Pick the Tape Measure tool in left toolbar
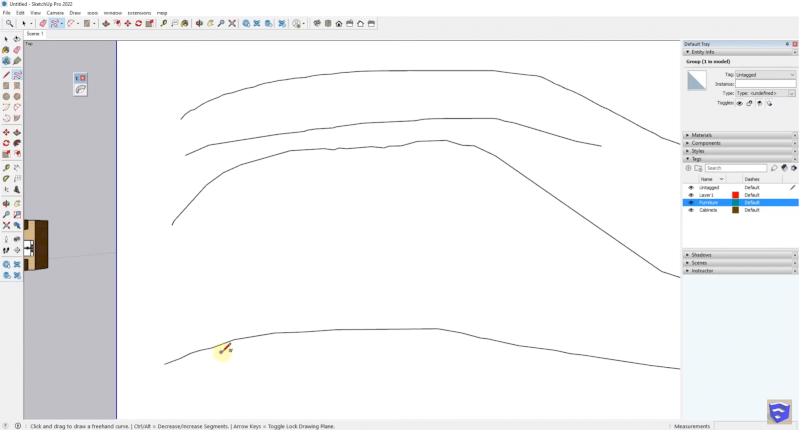 click(x=6, y=168)
